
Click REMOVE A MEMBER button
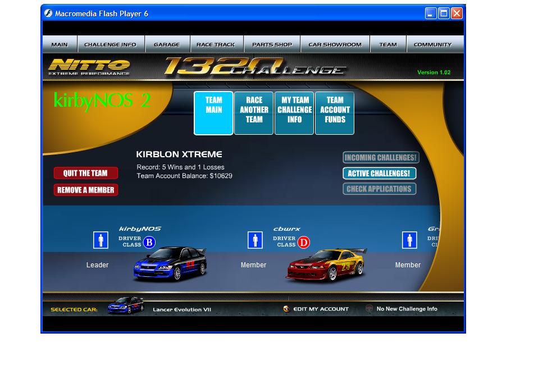point(85,190)
